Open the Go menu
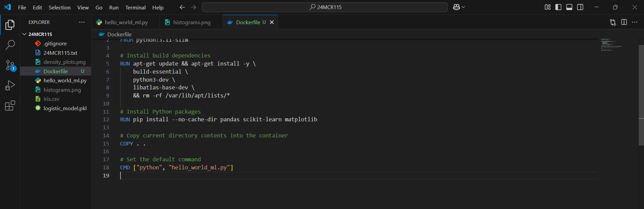The width and height of the screenshot is (644, 209). coord(99,7)
